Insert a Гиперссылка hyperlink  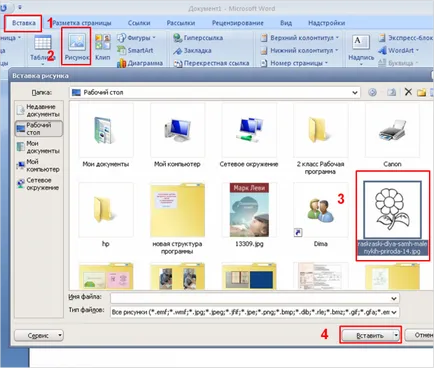(198, 38)
